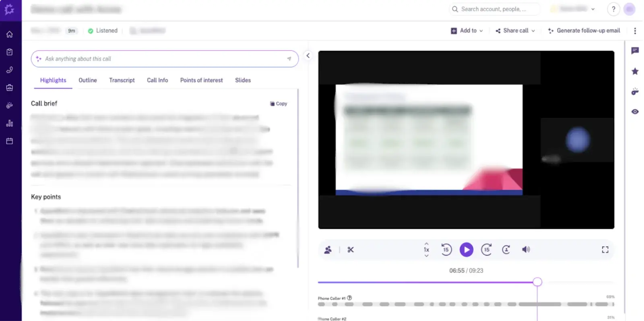Open the clipboard tasks sidebar icon
This screenshot has height=321, width=644.
[x=10, y=52]
